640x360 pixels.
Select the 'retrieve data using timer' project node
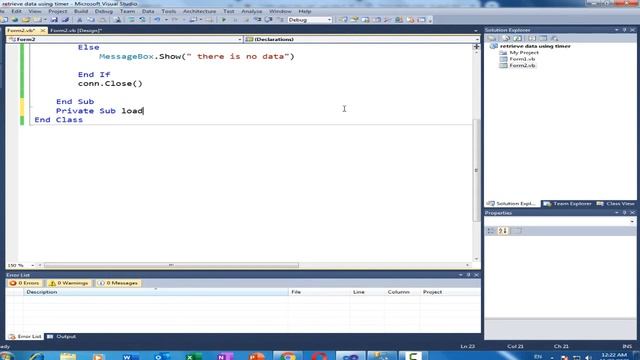[535, 46]
